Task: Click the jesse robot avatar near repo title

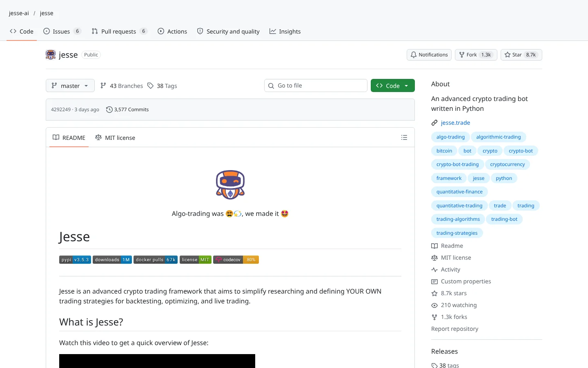Action: coord(51,55)
